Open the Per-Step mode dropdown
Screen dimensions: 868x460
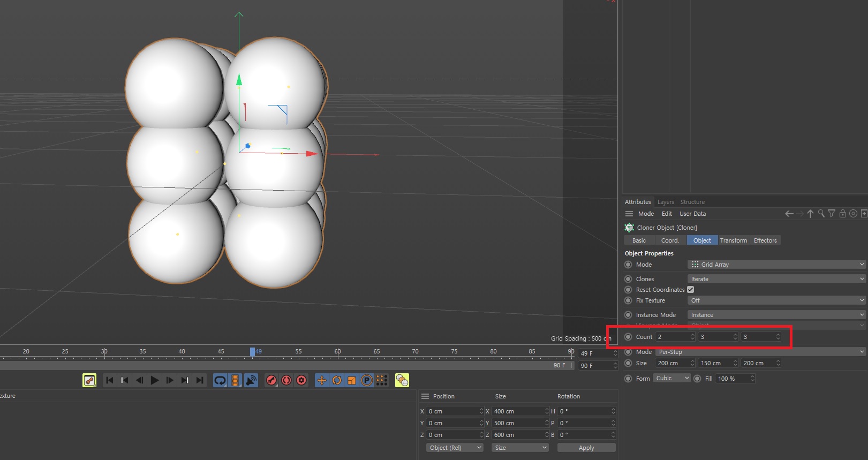[760, 352]
